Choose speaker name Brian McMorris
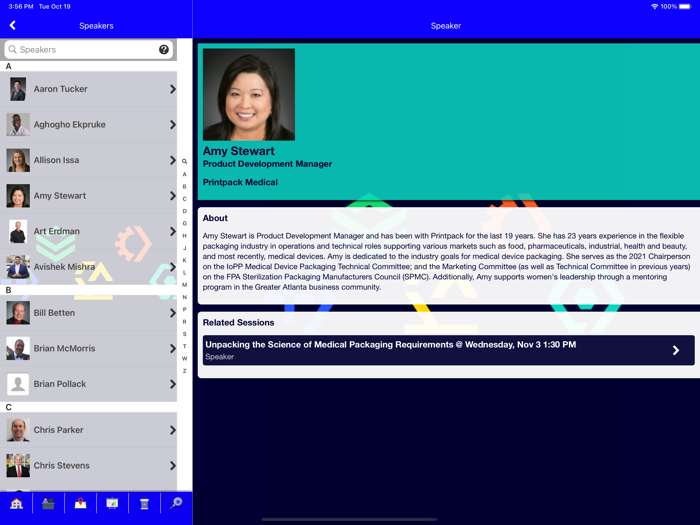This screenshot has height=525, width=700. point(64,348)
